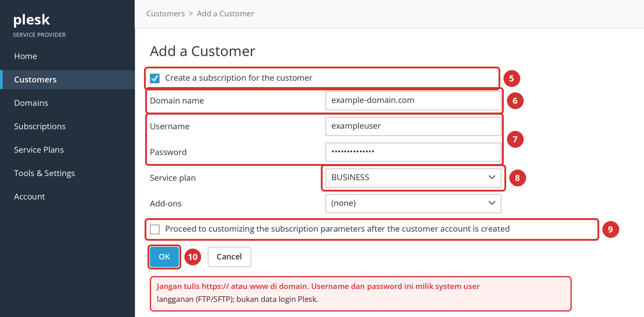Click the Customers breadcrumb link

[x=165, y=14]
